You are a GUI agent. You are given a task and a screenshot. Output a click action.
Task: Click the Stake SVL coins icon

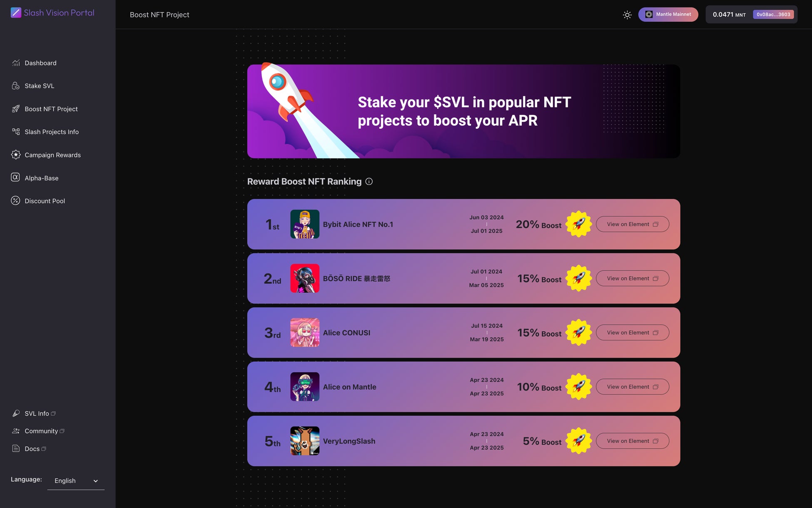pyautogui.click(x=16, y=86)
